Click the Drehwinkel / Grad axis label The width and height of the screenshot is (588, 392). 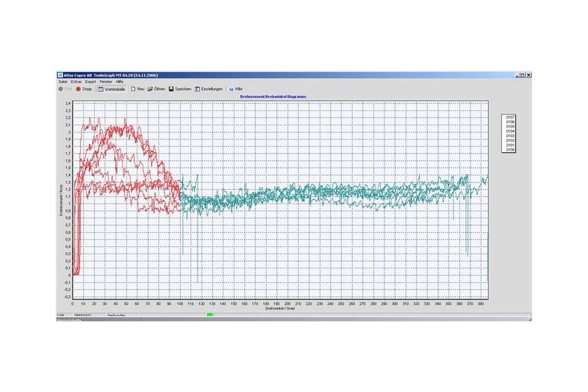(x=280, y=308)
